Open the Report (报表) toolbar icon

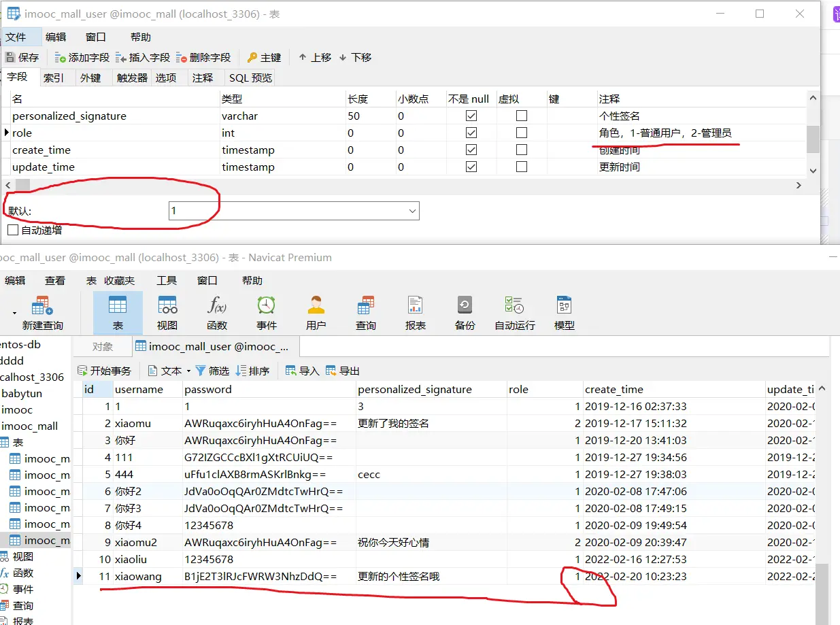416,313
